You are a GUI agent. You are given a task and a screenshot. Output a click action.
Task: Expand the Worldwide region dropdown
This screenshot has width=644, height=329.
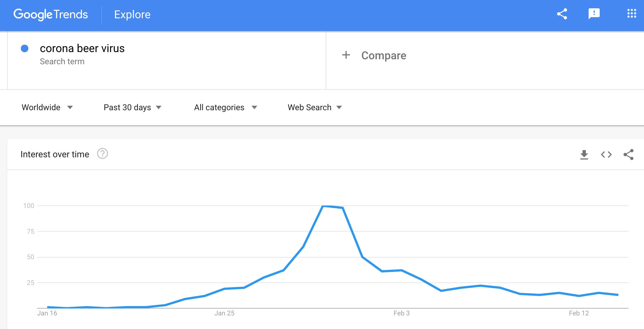click(47, 107)
